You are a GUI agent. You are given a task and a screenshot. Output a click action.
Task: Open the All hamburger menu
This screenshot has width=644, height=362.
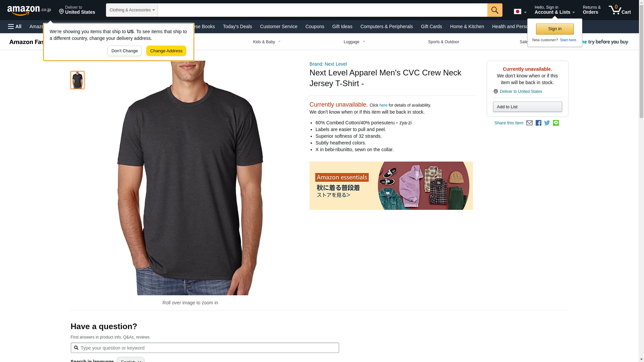(15, 26)
